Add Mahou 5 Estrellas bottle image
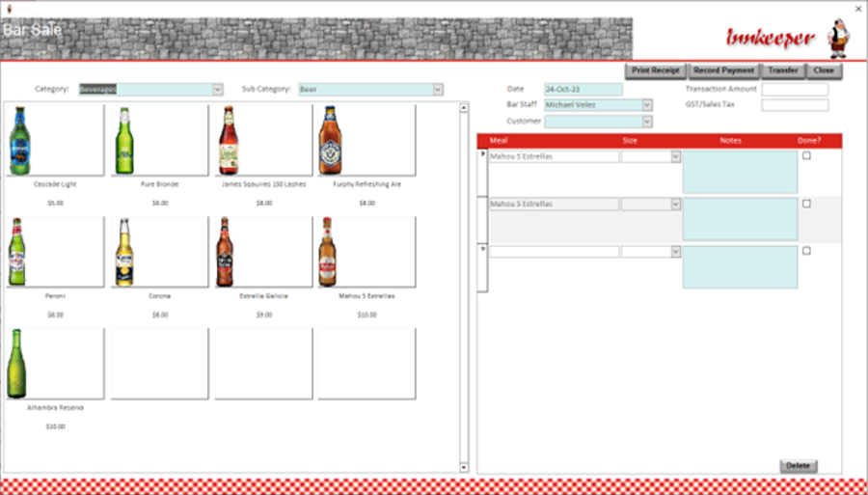This screenshot has width=868, height=495. click(328, 252)
